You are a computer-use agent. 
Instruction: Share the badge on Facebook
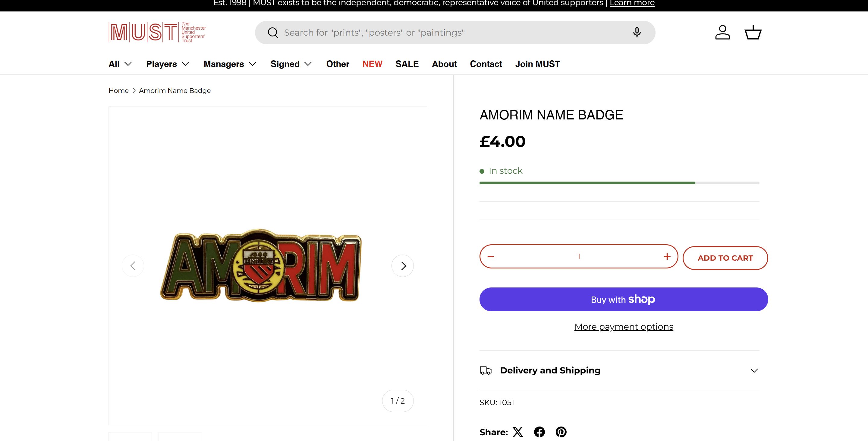click(x=539, y=432)
